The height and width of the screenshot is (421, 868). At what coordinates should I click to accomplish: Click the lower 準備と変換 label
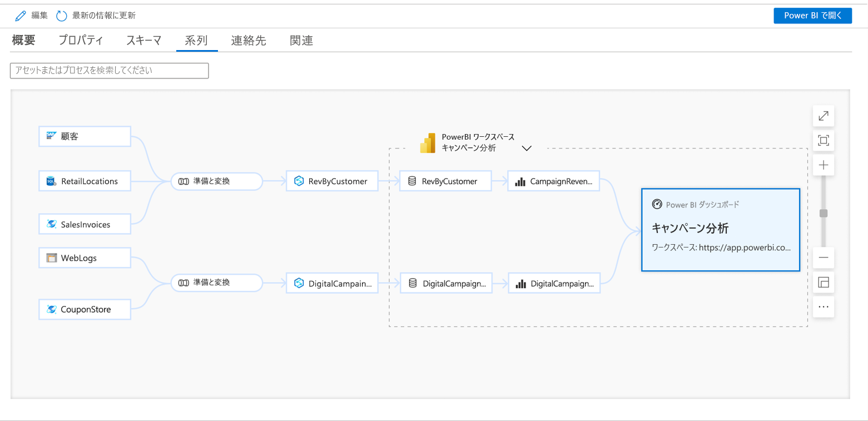pos(212,283)
